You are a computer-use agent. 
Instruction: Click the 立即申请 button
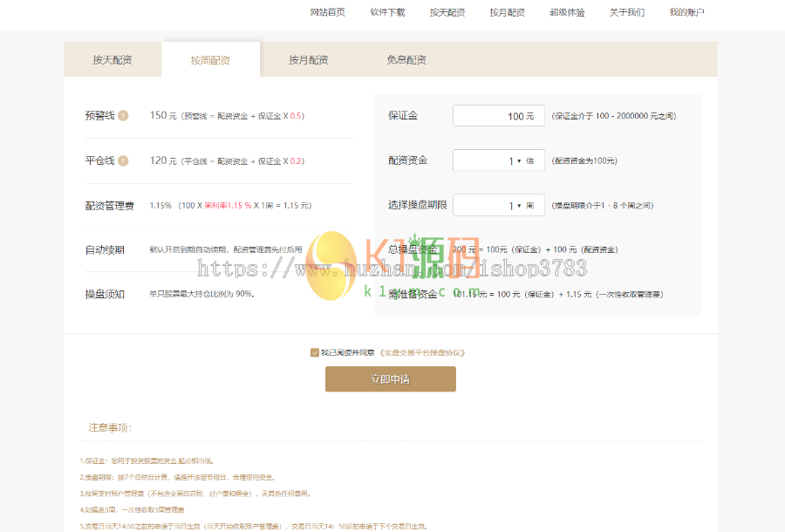point(391,379)
